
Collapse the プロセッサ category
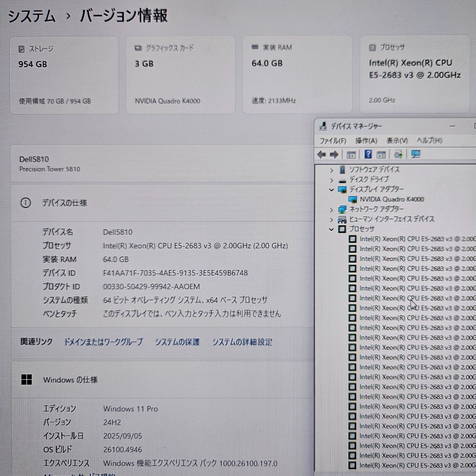[x=331, y=229]
